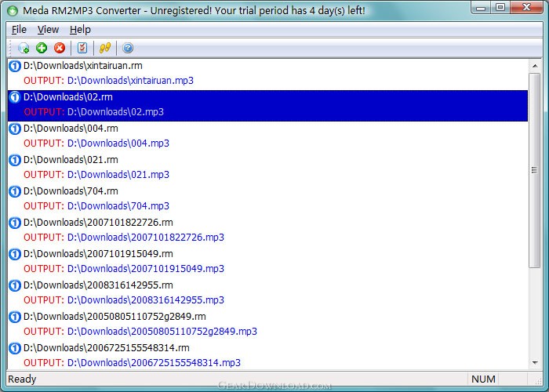The width and height of the screenshot is (549, 392).
Task: Start conversion with the yellow footsteps icon
Action: pyautogui.click(x=105, y=48)
